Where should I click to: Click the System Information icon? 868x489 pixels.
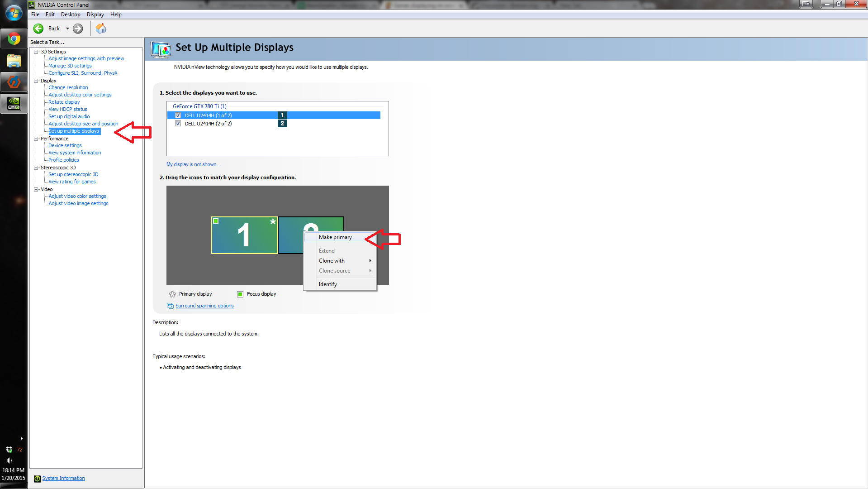point(37,479)
